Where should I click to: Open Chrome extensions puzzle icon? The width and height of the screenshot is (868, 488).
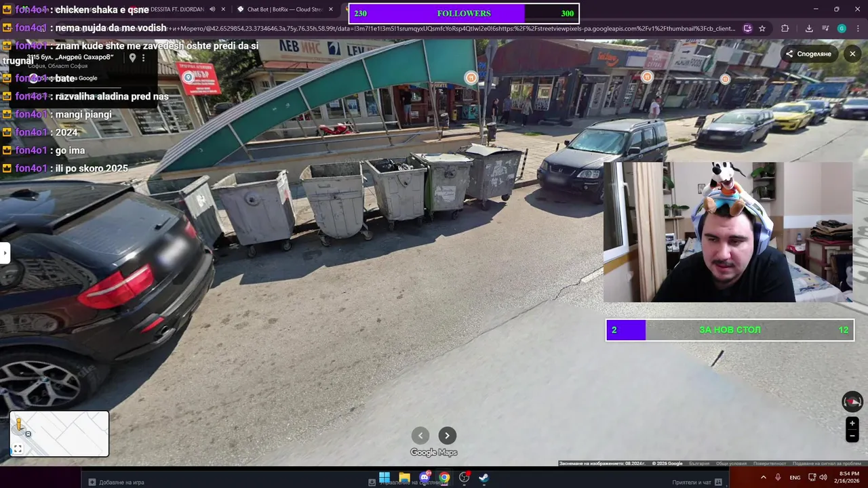coord(785,28)
